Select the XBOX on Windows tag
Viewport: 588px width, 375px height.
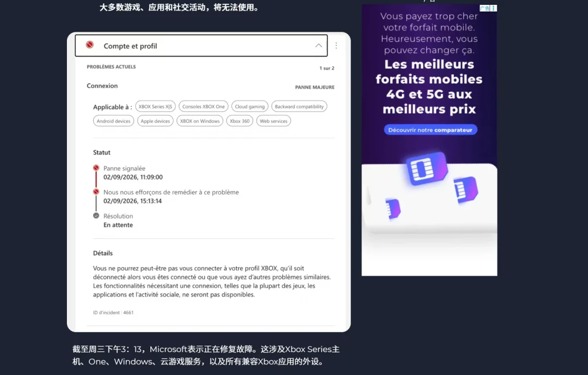click(200, 121)
